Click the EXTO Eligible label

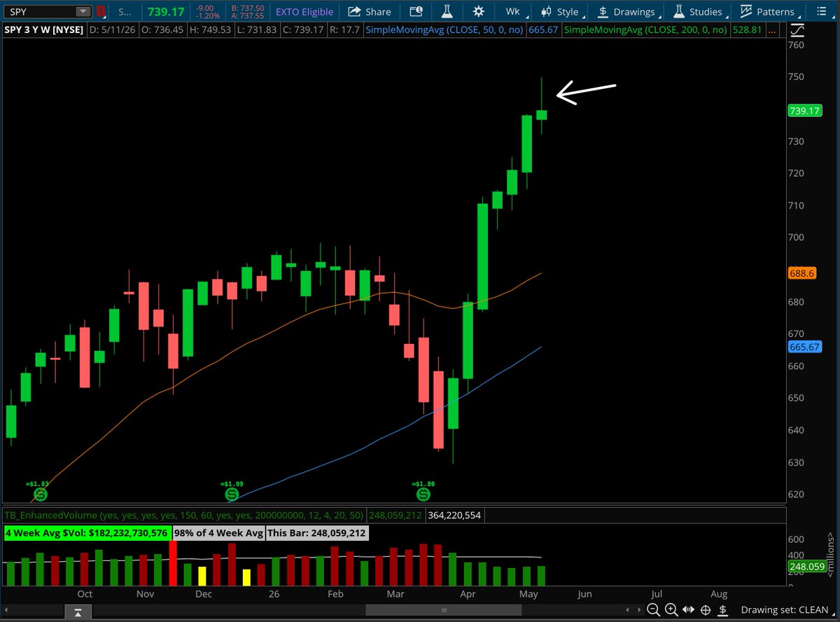pyautogui.click(x=304, y=11)
